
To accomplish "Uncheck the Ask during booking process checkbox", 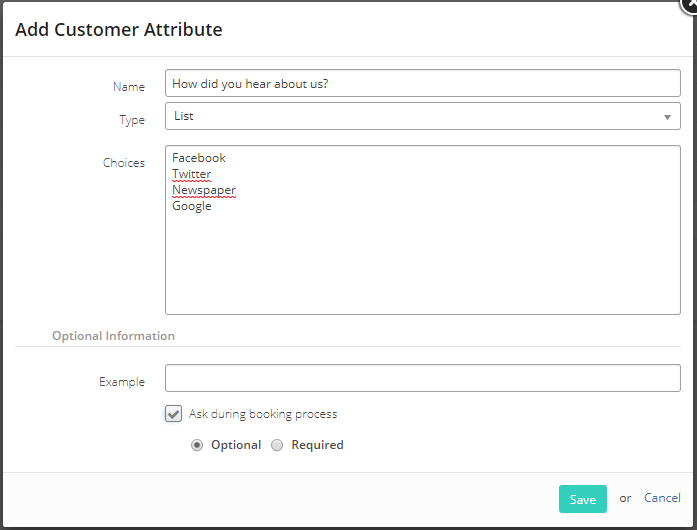I will (173, 414).
